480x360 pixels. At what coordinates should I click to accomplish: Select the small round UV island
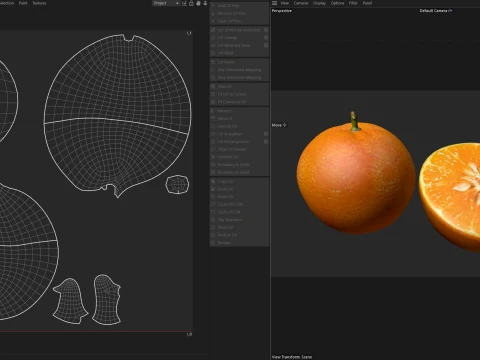tap(177, 184)
